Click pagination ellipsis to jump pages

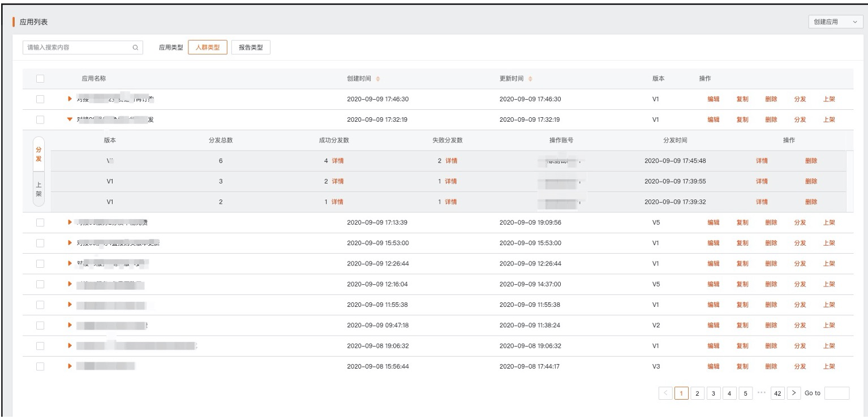click(762, 393)
